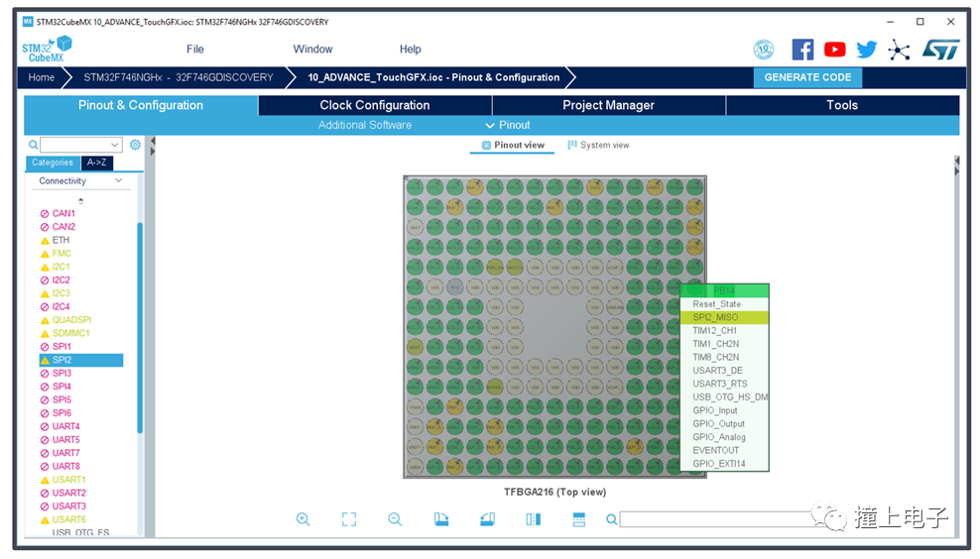
Task: Select Pinout & Configuration tab
Action: click(x=141, y=105)
